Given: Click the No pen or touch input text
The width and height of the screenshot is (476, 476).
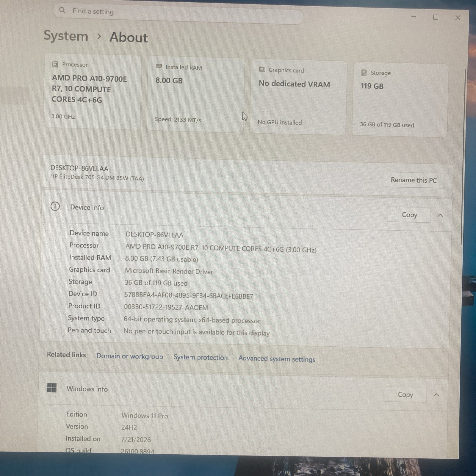Looking at the screenshot, I should (x=196, y=332).
